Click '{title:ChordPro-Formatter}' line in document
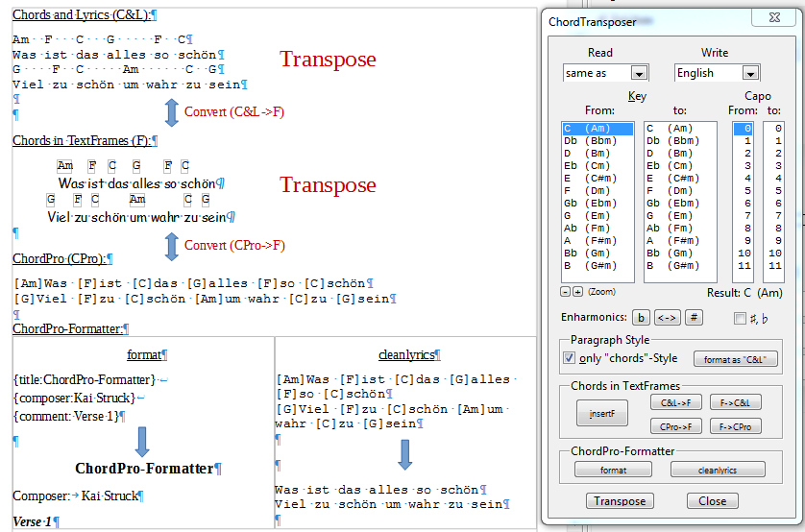The height and width of the screenshot is (532, 805). click(85, 379)
